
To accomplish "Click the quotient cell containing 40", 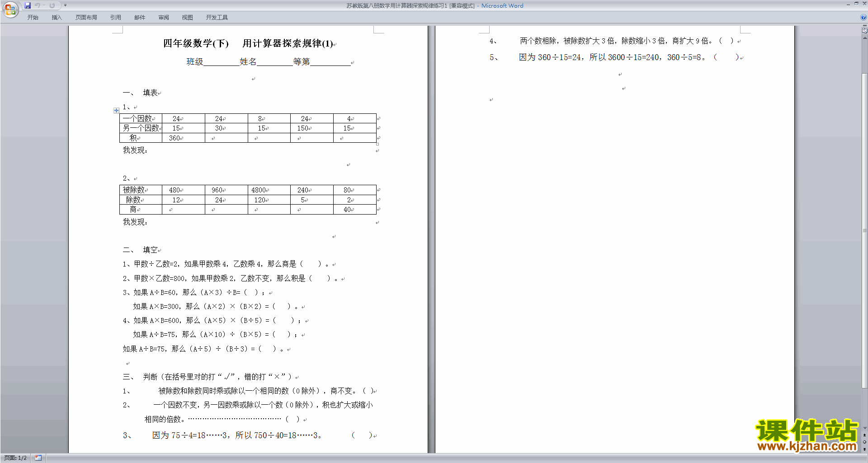I will [x=355, y=210].
